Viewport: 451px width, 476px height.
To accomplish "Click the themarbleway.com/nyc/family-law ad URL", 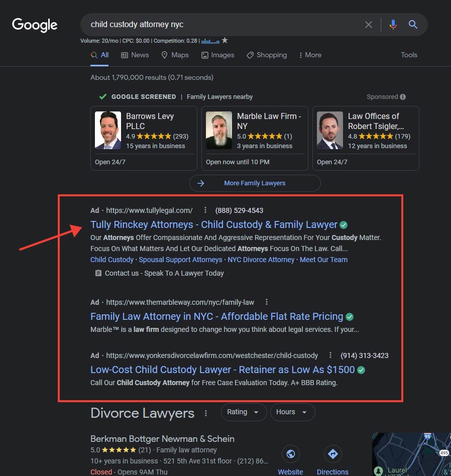I will click(x=180, y=302).
